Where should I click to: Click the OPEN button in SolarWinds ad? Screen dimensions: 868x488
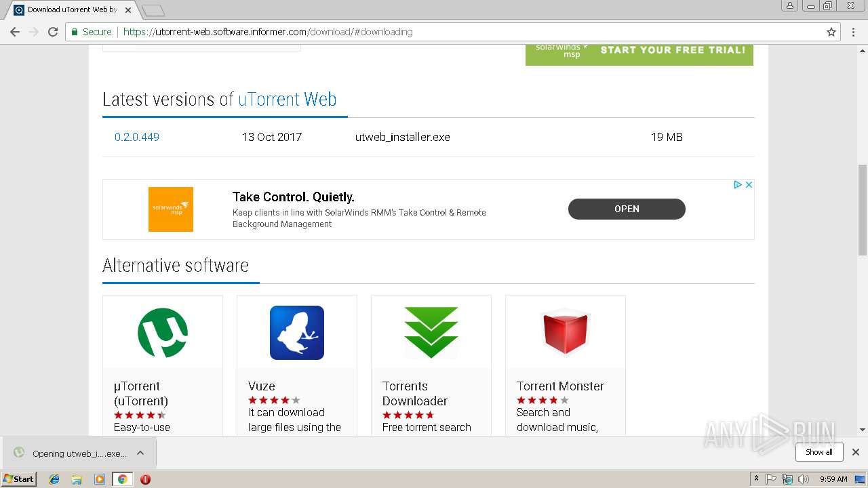pos(627,209)
